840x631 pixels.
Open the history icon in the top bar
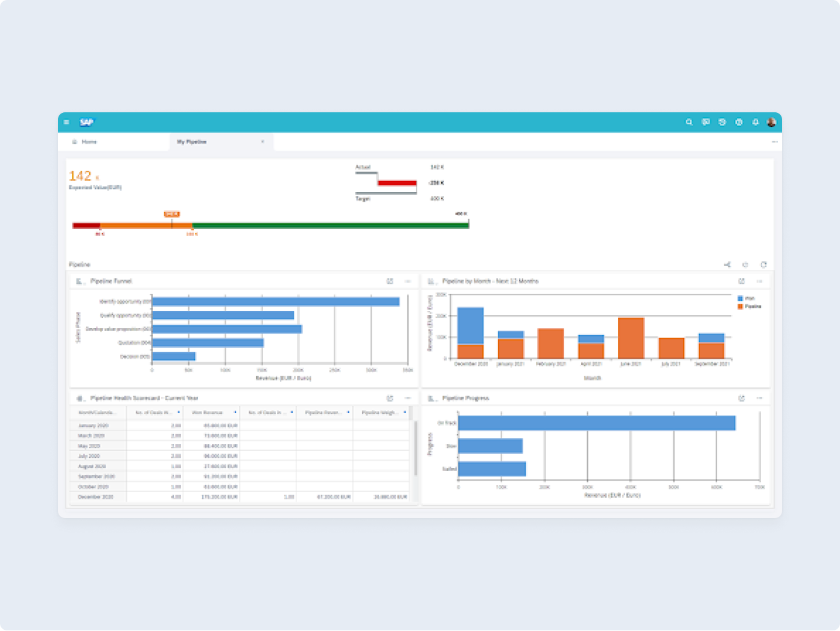click(722, 122)
